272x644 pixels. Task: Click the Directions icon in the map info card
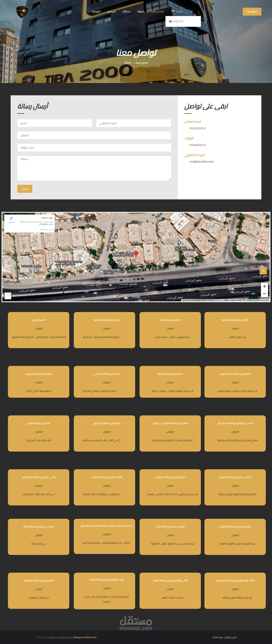coord(11,219)
